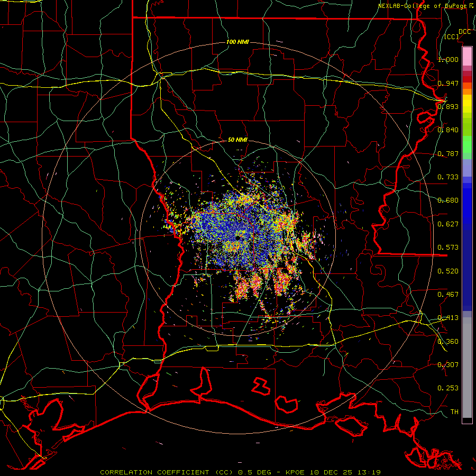This screenshot has height=476, width=476.
Task: Click the [CC] label above the legend
Action: [x=452, y=36]
